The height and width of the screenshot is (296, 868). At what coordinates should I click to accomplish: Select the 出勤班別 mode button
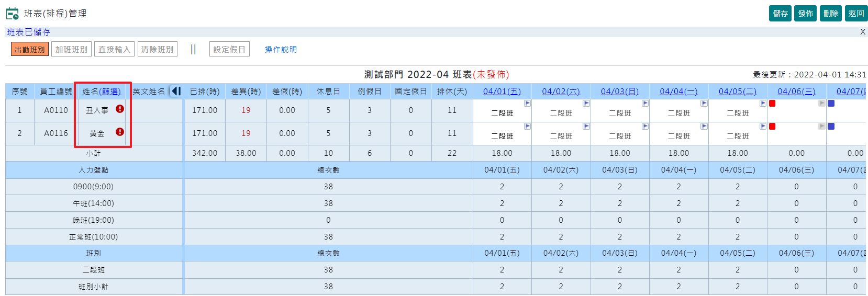[x=30, y=49]
